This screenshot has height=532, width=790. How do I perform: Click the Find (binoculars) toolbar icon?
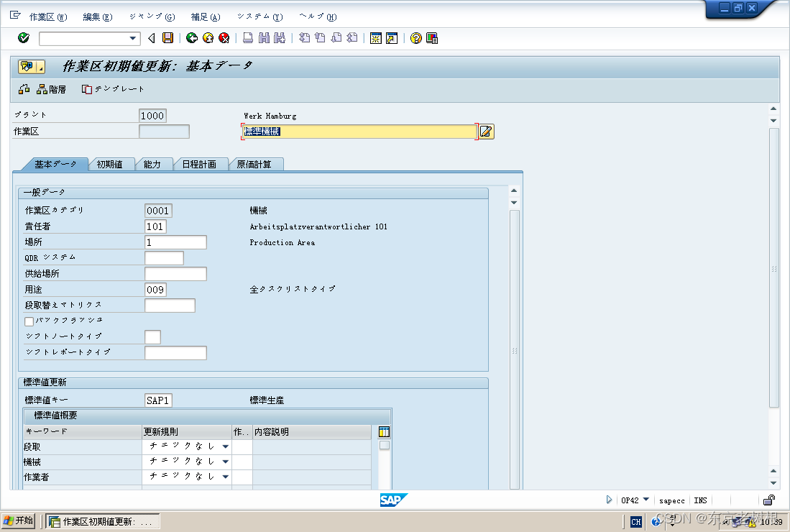pos(262,38)
